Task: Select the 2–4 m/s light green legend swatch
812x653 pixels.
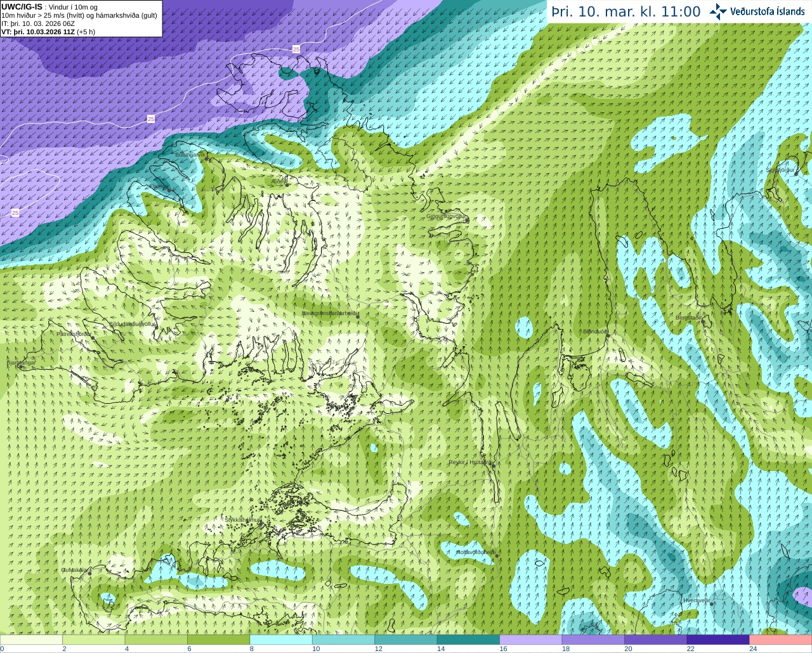Action: [94, 640]
